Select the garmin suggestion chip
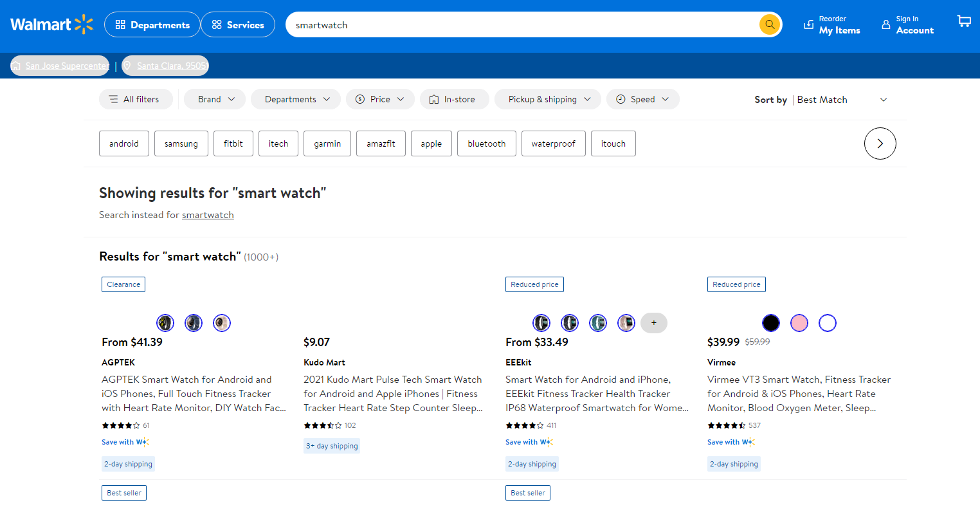 (x=327, y=143)
